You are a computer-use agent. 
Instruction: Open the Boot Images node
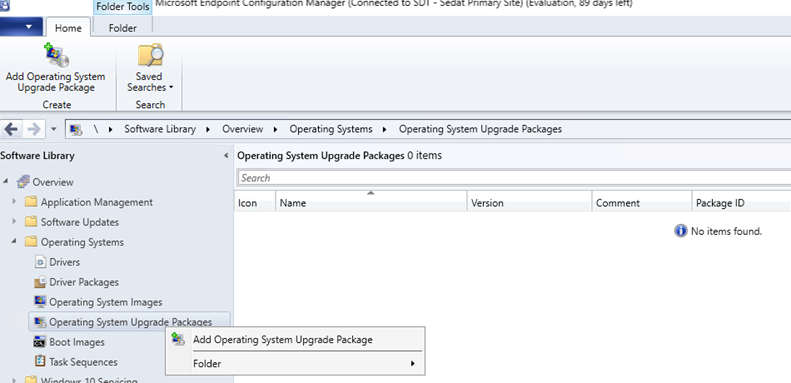click(77, 342)
